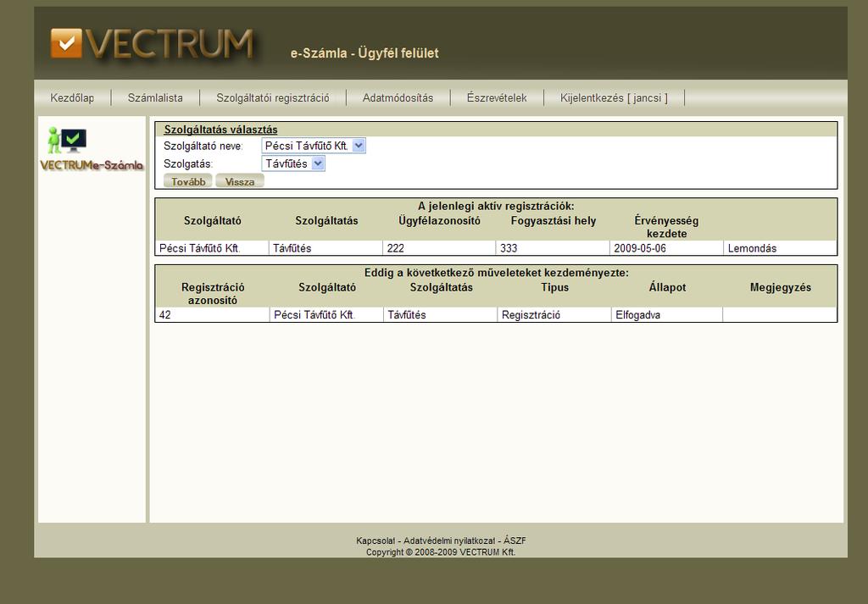This screenshot has width=868, height=604.
Task: Click the Elfogadva status cell
Action: (666, 315)
